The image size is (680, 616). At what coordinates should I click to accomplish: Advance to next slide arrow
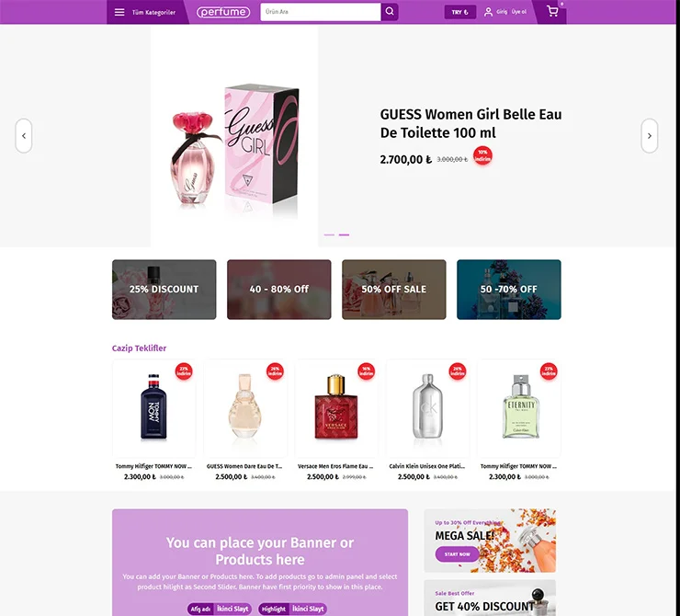coord(649,136)
